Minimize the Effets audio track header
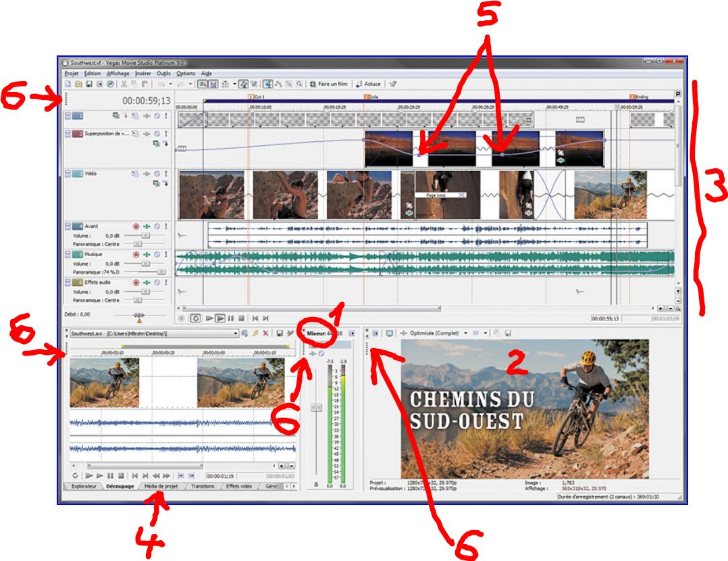This screenshot has height=561, width=728. pyautogui.click(x=68, y=280)
